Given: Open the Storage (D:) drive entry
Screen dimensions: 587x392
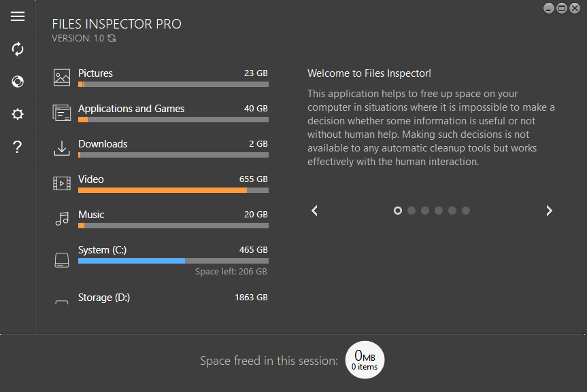Looking at the screenshot, I should pos(104,298).
